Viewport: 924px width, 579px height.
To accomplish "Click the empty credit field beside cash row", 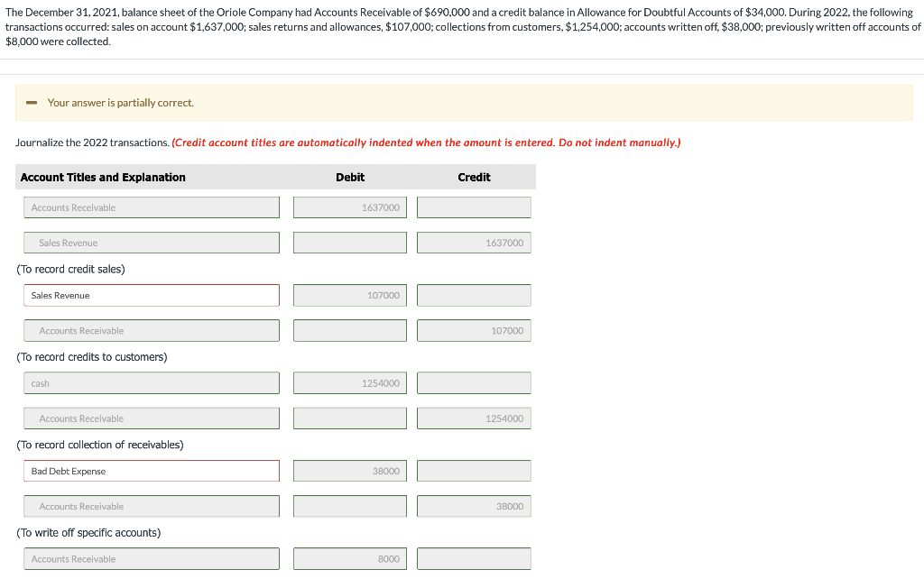I will click(x=474, y=383).
